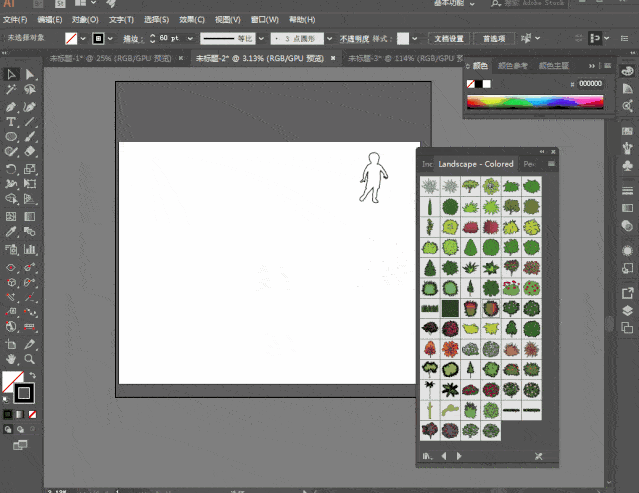This screenshot has height=493, width=639.
Task: Select the Direct Selection tool
Action: coord(30,75)
